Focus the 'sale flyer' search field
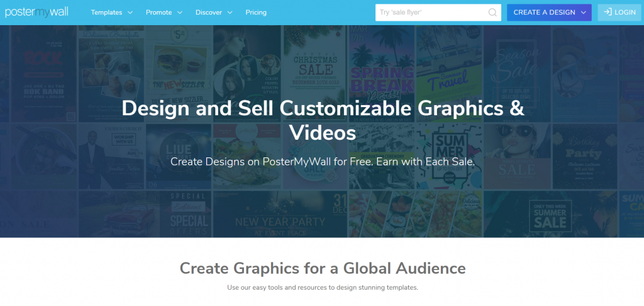Viewport: 644px width, 306px height. tap(438, 13)
